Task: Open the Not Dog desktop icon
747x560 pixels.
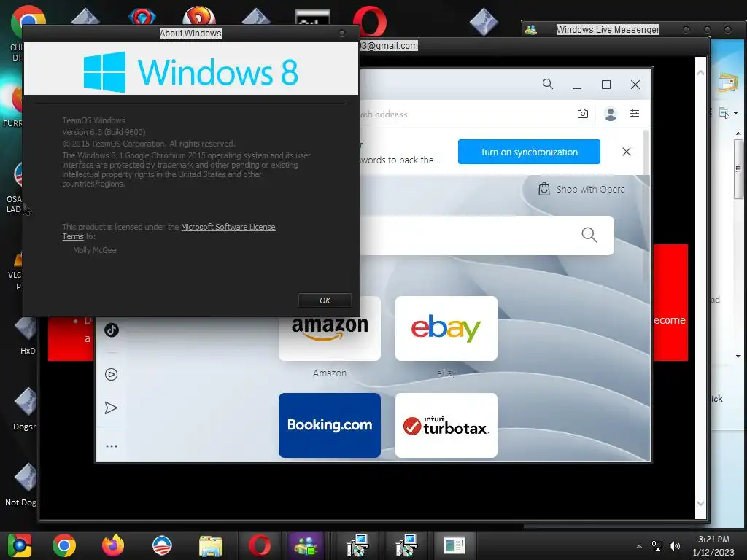Action: 23,485
